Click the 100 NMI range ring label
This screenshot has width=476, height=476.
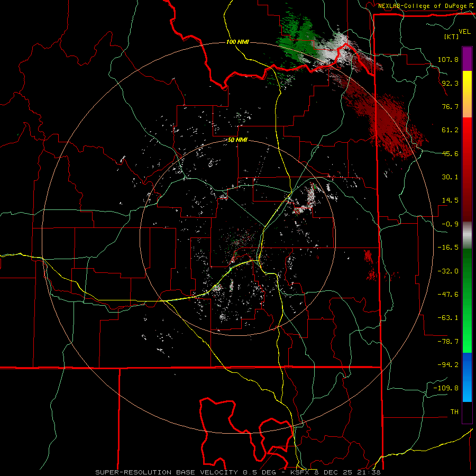237,42
